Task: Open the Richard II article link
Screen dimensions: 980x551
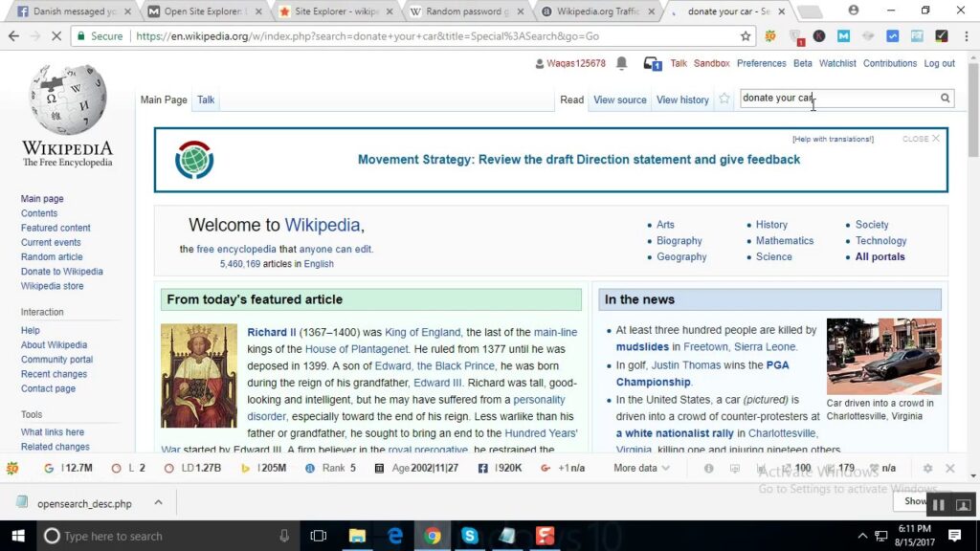Action: pyautogui.click(x=271, y=332)
